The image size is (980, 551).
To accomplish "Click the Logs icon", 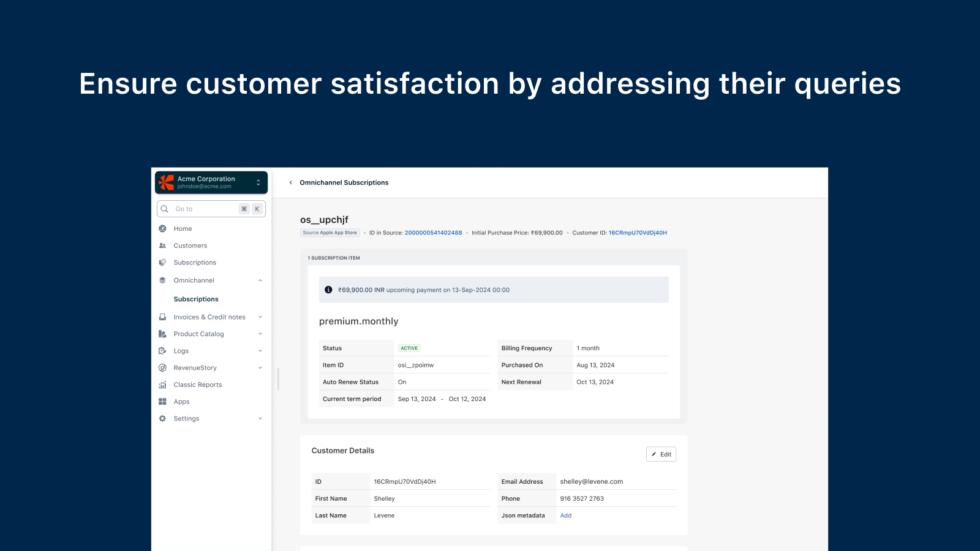I will click(162, 351).
